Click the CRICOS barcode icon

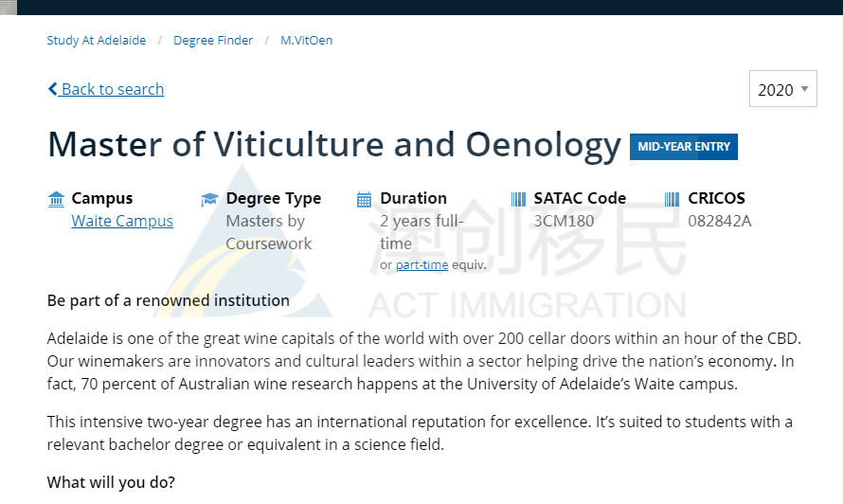(x=673, y=200)
